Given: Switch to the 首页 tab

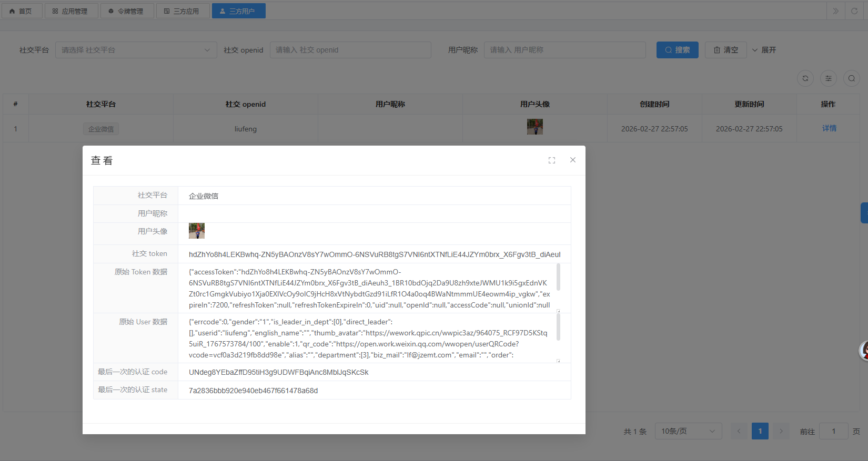Looking at the screenshot, I should (x=21, y=11).
